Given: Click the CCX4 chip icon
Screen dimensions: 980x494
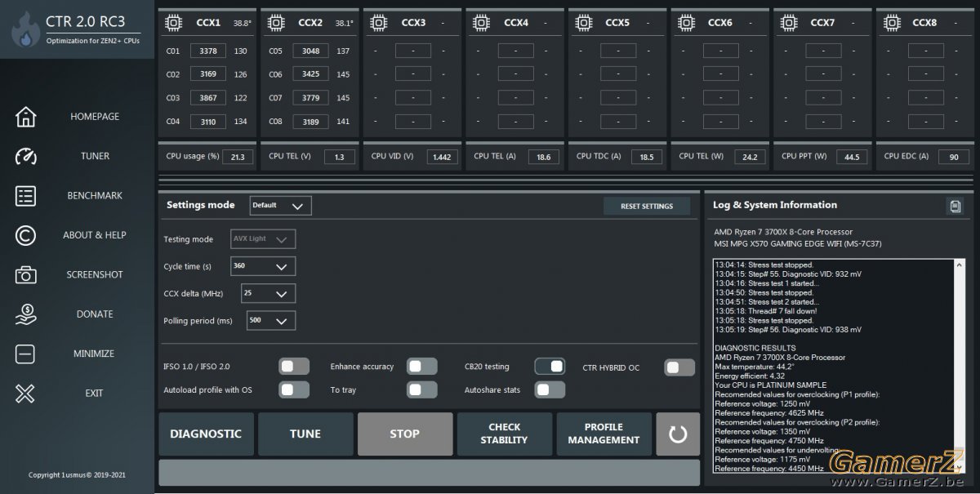Looking at the screenshot, I should (482, 23).
